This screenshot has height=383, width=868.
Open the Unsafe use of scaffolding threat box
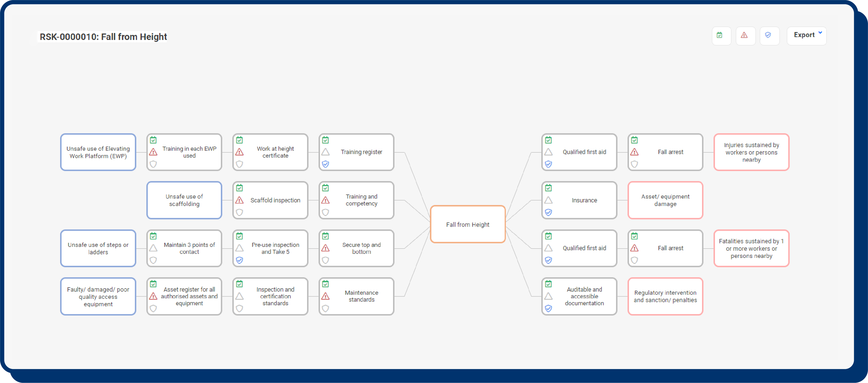click(184, 200)
